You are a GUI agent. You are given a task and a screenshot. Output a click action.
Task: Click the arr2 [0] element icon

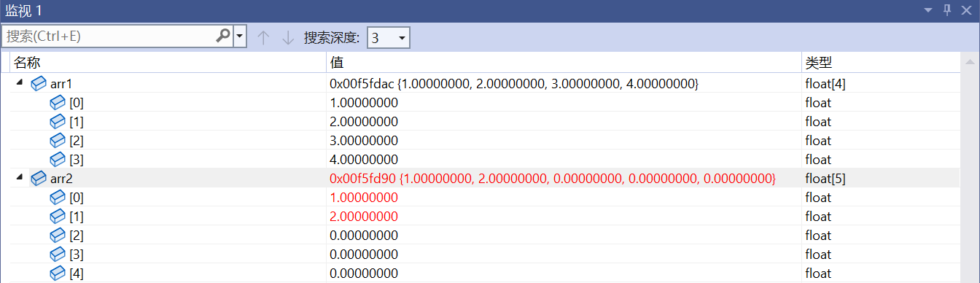pyautogui.click(x=58, y=198)
